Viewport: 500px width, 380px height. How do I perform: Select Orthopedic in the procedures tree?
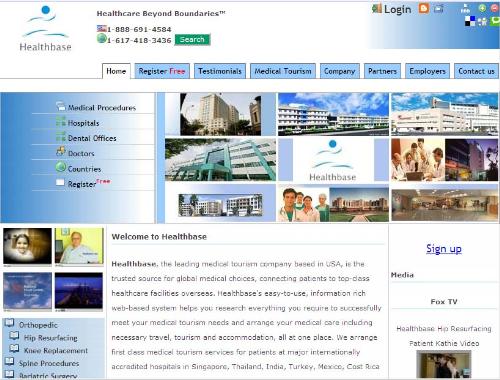tap(38, 325)
